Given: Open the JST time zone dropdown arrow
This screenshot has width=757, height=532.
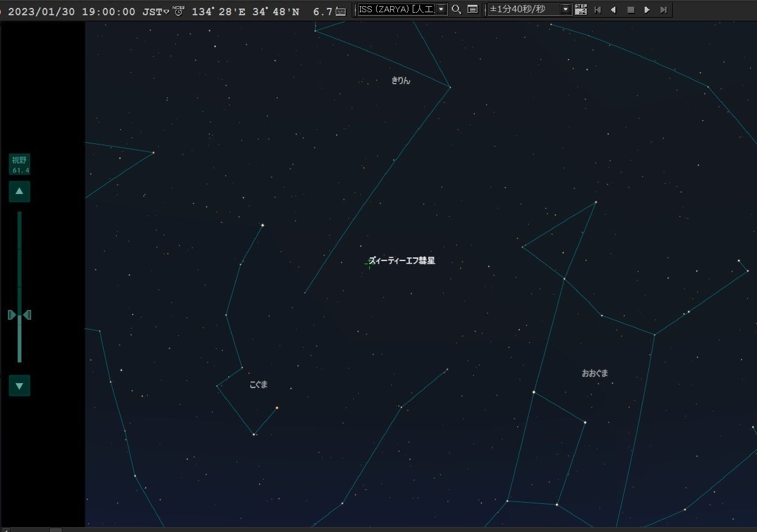Looking at the screenshot, I should tap(166, 12).
